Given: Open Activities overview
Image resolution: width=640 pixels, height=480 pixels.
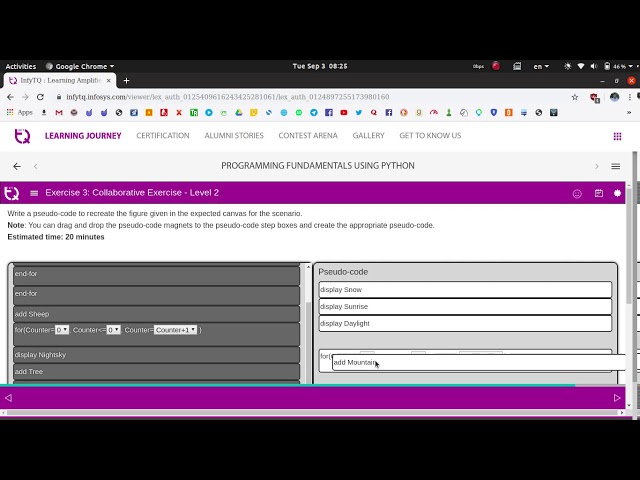Looking at the screenshot, I should [21, 66].
